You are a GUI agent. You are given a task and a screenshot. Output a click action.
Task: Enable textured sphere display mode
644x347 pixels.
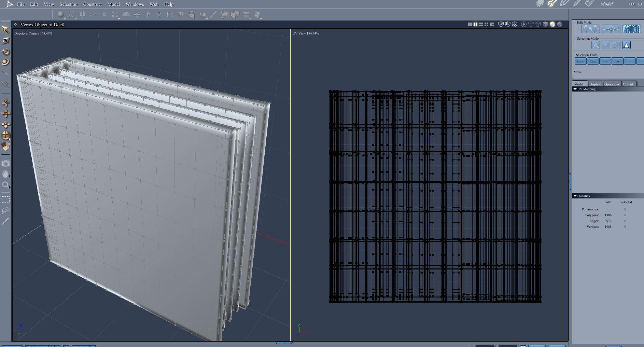tap(560, 25)
